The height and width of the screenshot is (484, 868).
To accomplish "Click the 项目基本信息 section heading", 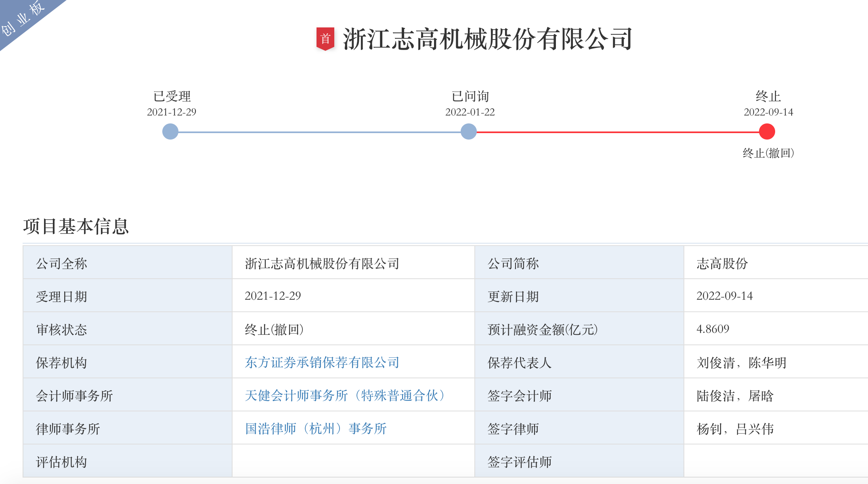I will tap(76, 226).
